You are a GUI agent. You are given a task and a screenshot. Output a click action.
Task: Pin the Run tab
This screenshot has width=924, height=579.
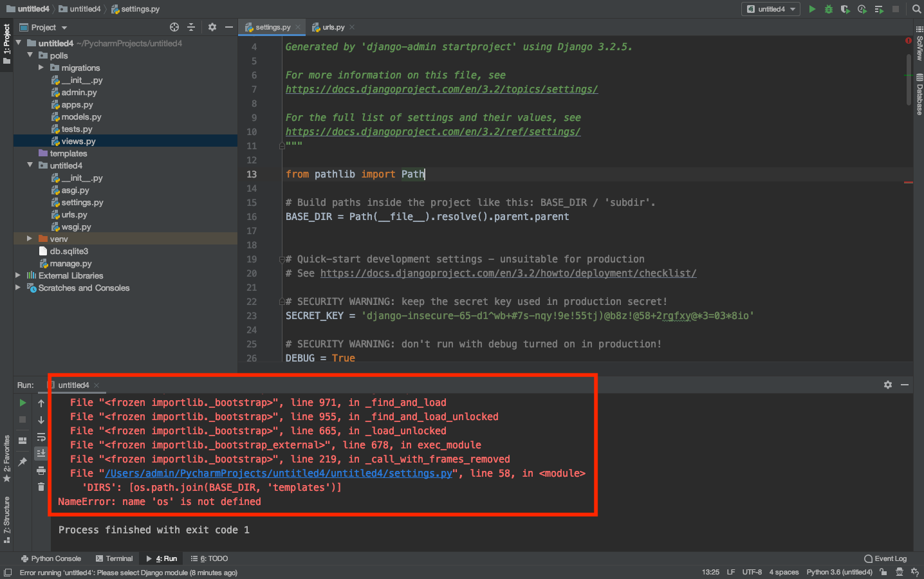pyautogui.click(x=23, y=461)
